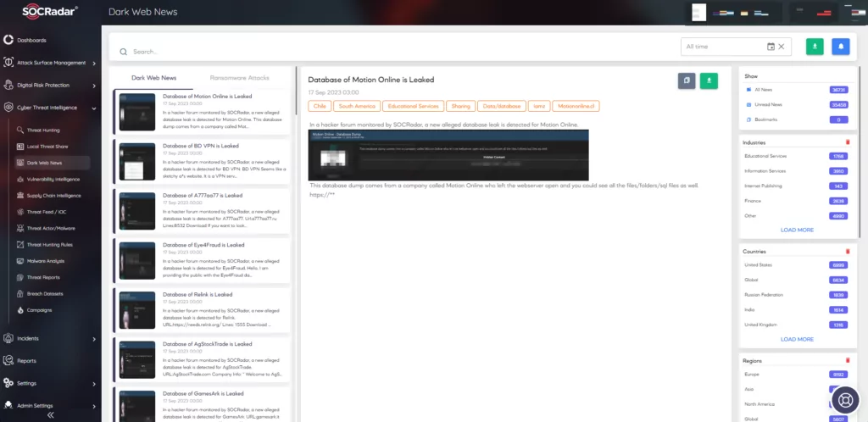
Task: Enlarge the article screenshot image
Action: point(448,155)
